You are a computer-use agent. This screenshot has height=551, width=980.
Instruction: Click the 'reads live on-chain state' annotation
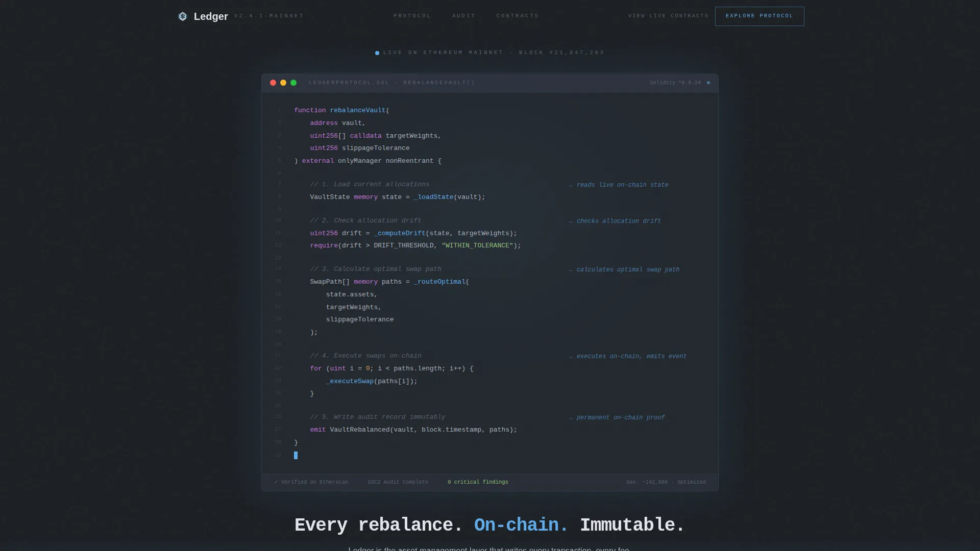point(619,185)
